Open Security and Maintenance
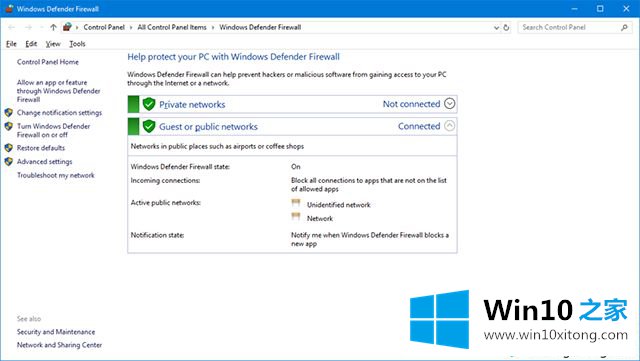Viewport: 640px width, 361px height. click(56, 332)
